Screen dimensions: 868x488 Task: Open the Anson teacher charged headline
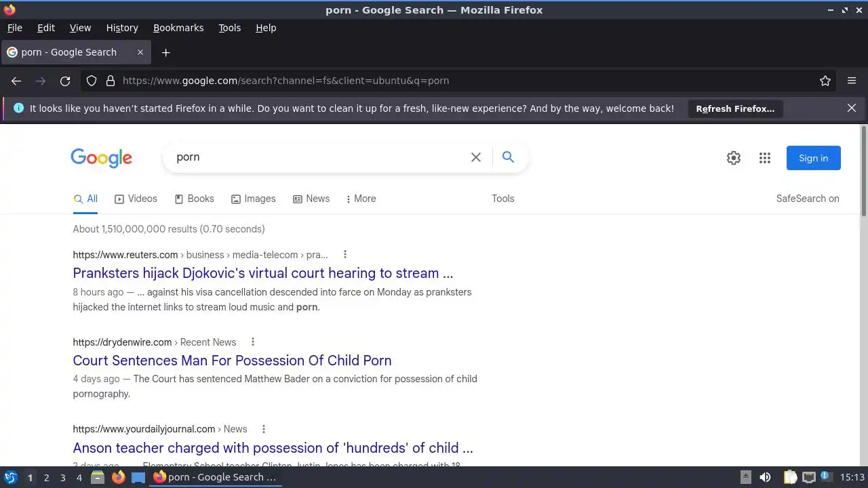(x=273, y=448)
